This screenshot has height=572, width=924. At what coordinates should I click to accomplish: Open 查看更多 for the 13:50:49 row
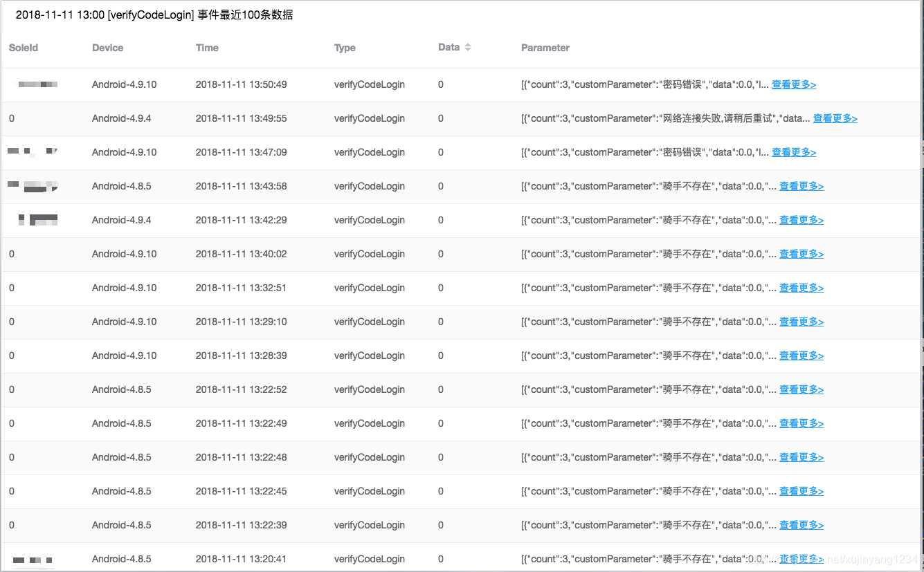794,84
